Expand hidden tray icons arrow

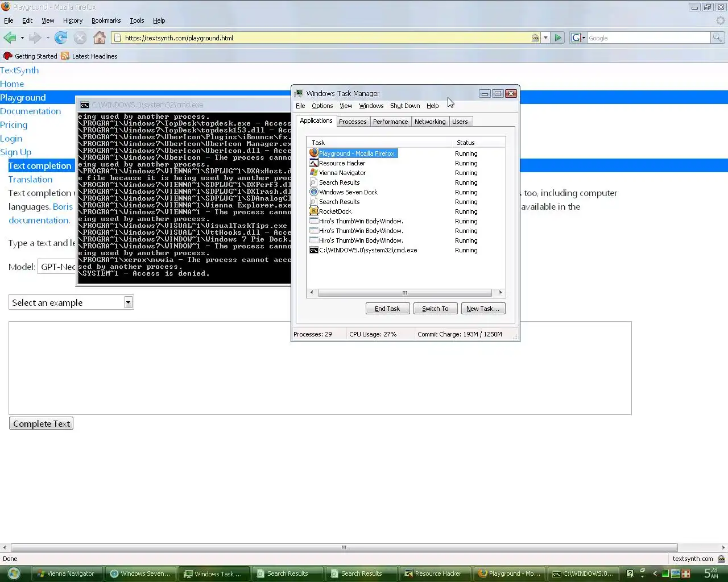click(x=655, y=573)
